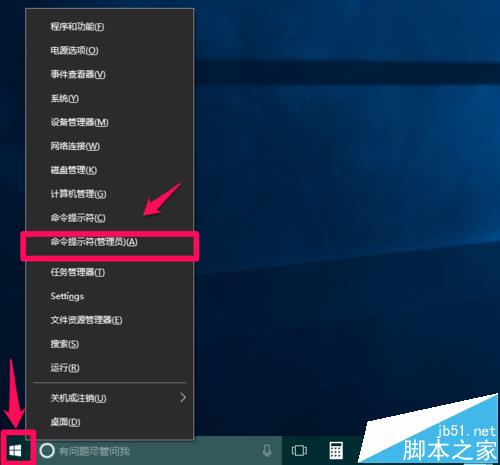Open 命令提示符(C) from the menu
The image size is (500, 465).
(110, 218)
